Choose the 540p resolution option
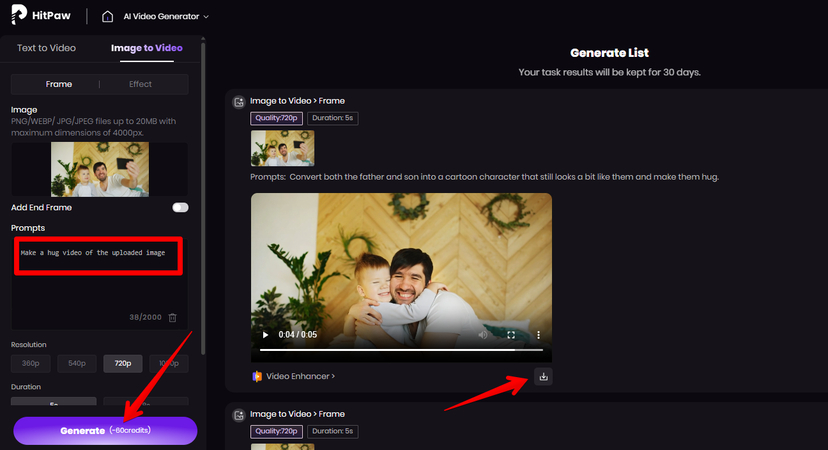The width and height of the screenshot is (828, 450). point(76,363)
